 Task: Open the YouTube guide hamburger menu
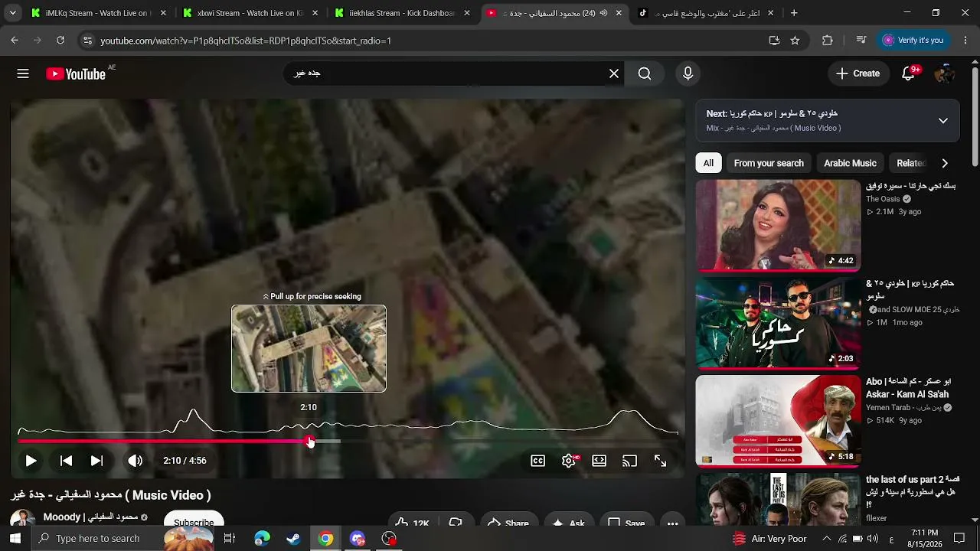(x=23, y=73)
